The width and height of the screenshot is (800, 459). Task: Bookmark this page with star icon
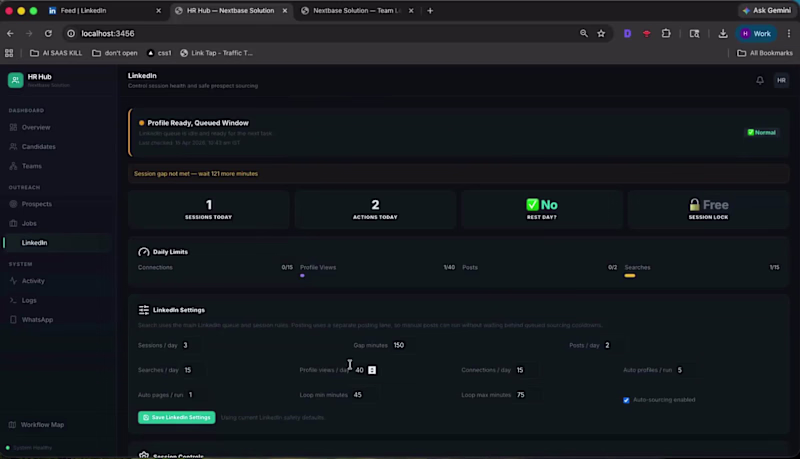(x=601, y=34)
